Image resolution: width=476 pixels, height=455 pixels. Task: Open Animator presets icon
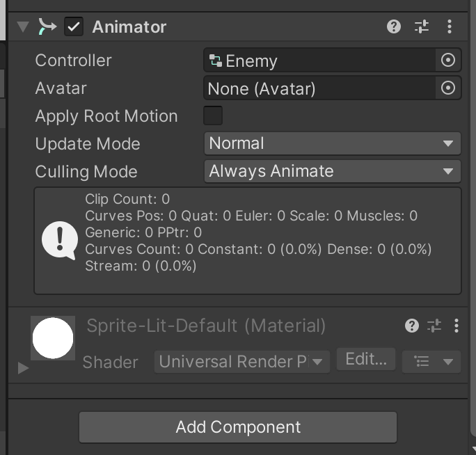422,27
